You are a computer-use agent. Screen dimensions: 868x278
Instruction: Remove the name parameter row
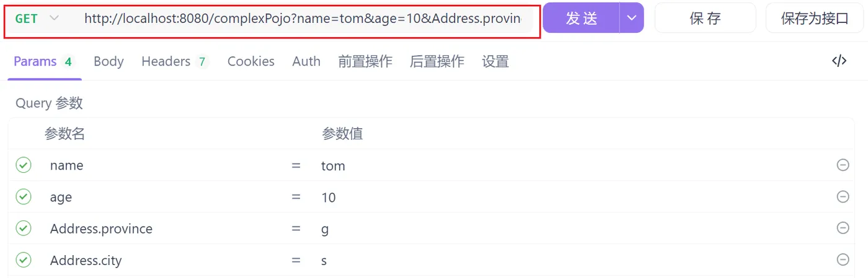point(843,165)
